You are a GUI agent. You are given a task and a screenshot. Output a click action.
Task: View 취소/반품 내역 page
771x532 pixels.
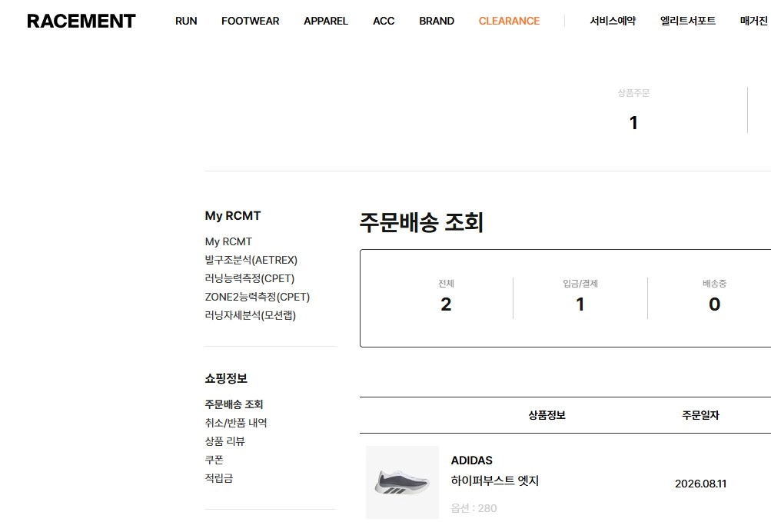(235, 423)
